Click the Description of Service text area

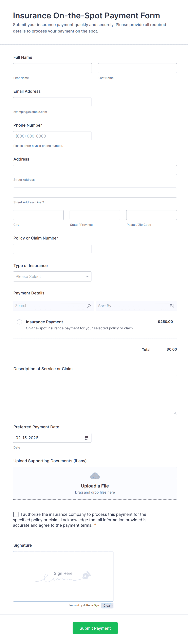[x=95, y=395]
